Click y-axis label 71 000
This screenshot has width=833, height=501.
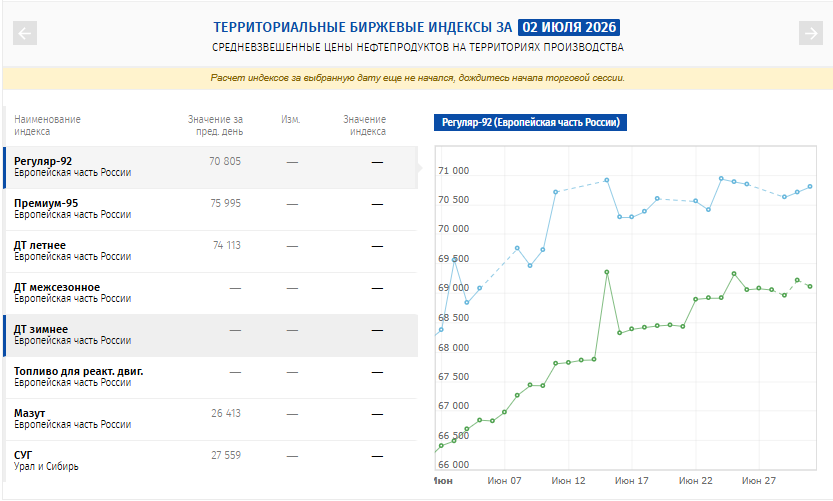point(453,171)
